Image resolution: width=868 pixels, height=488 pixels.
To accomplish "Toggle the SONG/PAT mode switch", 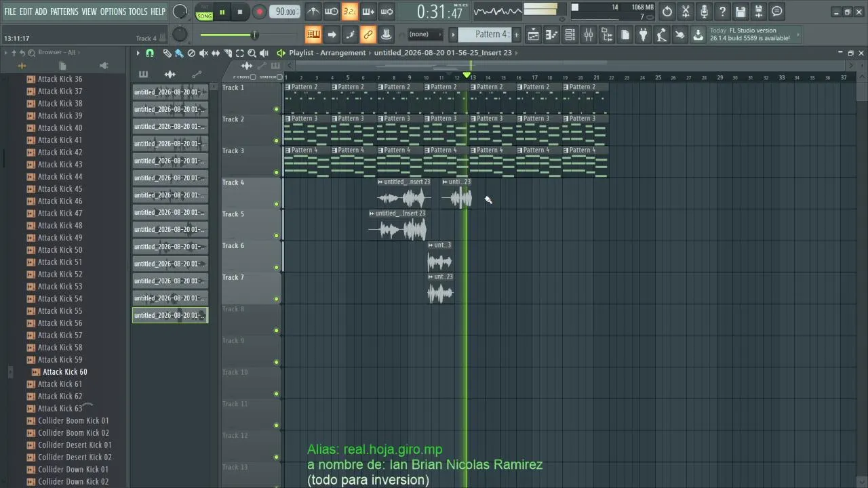I will point(204,12).
